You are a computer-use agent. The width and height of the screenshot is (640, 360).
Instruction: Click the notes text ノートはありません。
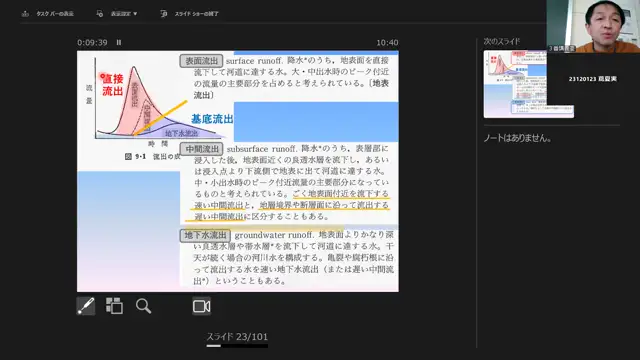pyautogui.click(x=518, y=138)
